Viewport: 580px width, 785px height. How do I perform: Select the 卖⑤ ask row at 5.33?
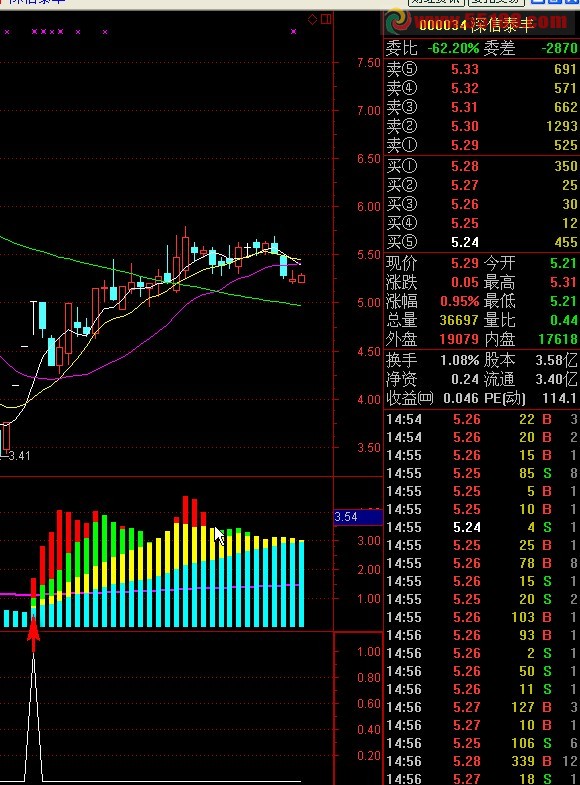(482, 69)
